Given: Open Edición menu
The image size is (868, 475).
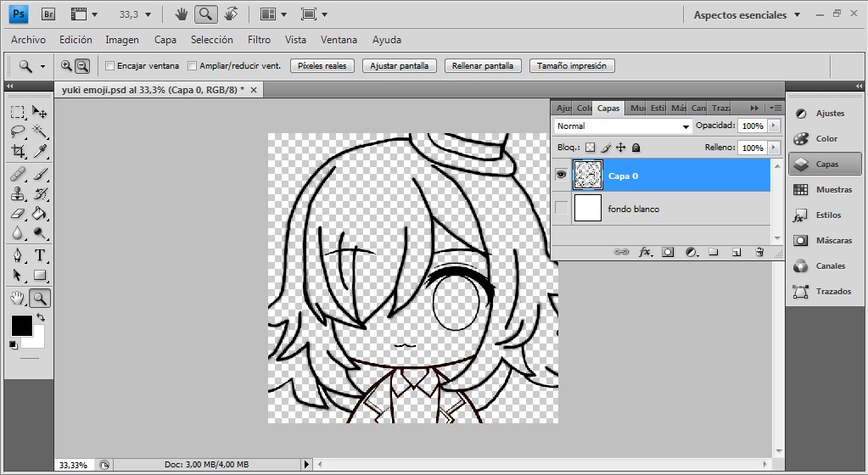Looking at the screenshot, I should [76, 40].
